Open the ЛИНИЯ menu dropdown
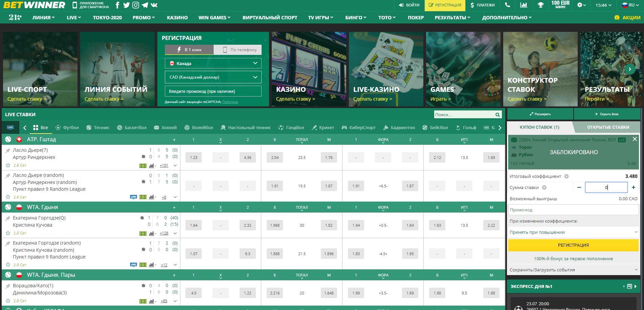The image size is (644, 310). [x=44, y=17]
